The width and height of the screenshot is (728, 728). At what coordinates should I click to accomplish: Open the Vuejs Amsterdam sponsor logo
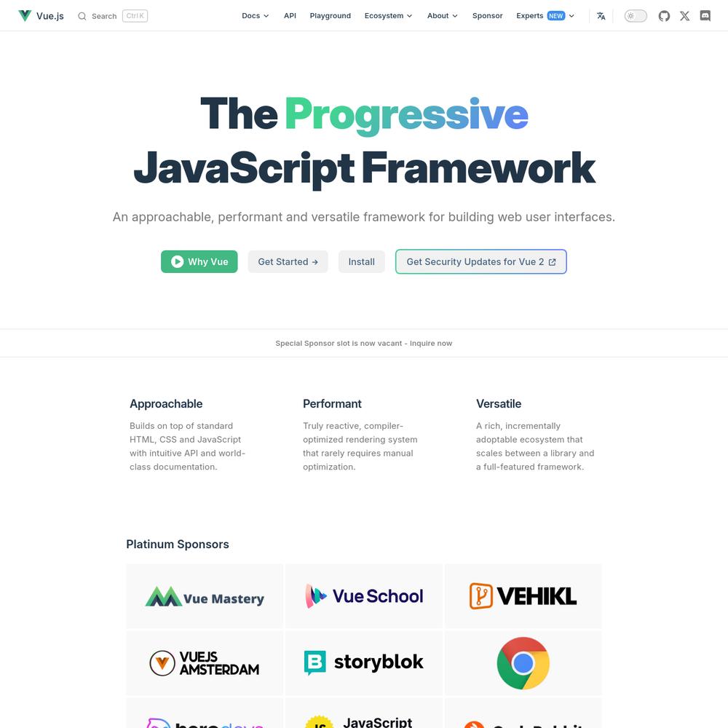(205, 663)
